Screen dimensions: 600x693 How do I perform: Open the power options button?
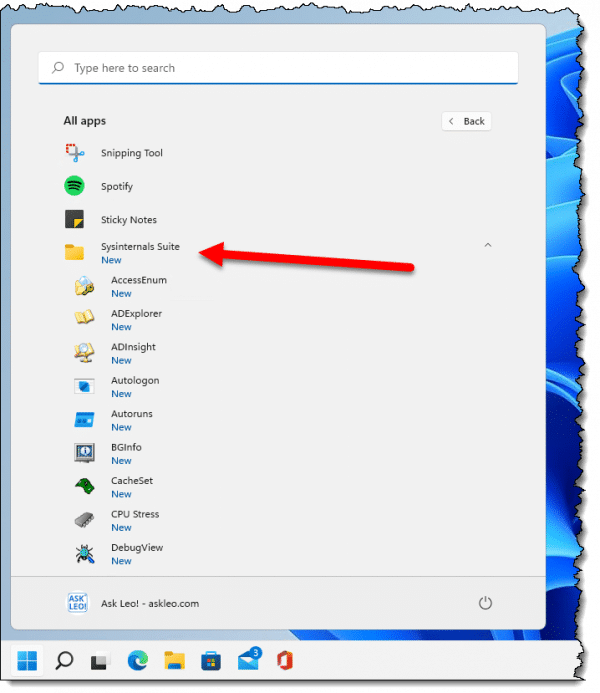(x=485, y=603)
